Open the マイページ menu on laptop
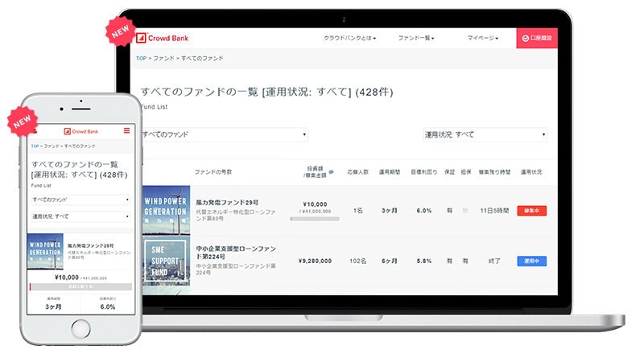Image resolution: width=644 pixels, height=354 pixels. [x=482, y=38]
